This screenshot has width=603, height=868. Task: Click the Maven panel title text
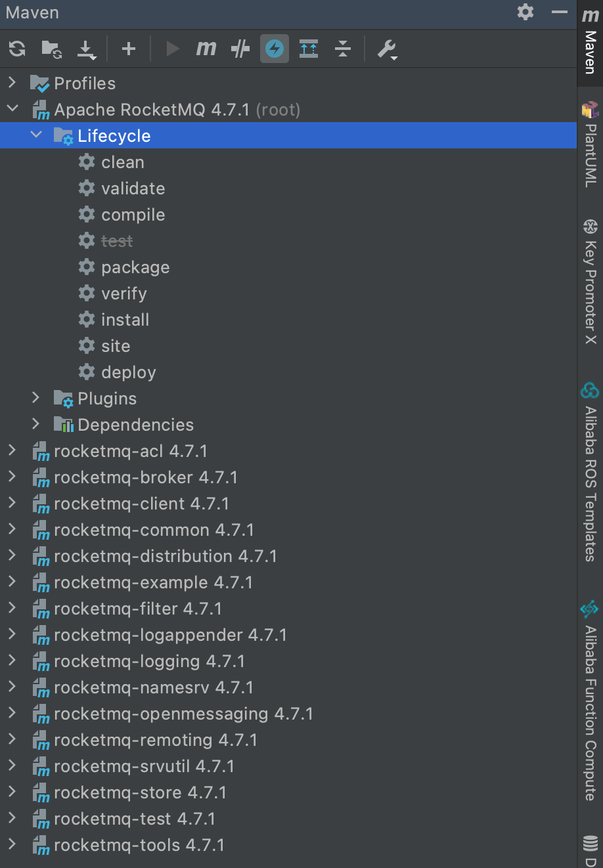click(x=32, y=12)
